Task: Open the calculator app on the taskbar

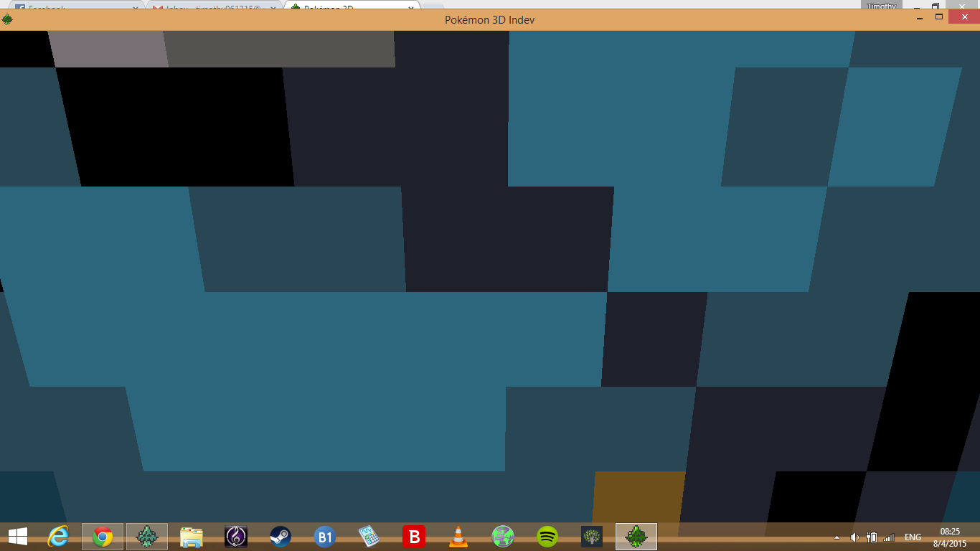Action: click(x=369, y=536)
